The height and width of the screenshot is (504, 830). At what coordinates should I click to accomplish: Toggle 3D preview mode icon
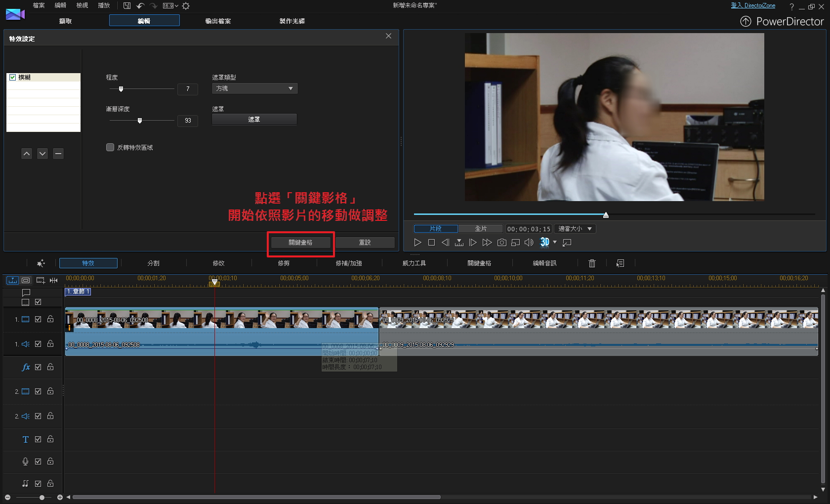click(544, 242)
